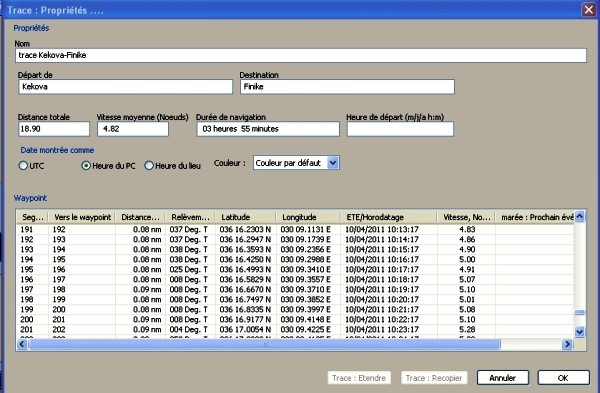Click the Durée de navigation field
Image resolution: width=600 pixels, height=393 pixels.
click(x=268, y=129)
